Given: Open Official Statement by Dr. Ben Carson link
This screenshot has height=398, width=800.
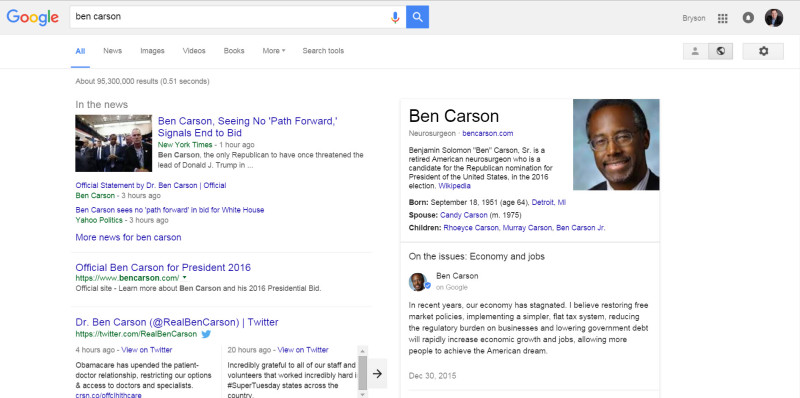Looking at the screenshot, I should click(151, 185).
